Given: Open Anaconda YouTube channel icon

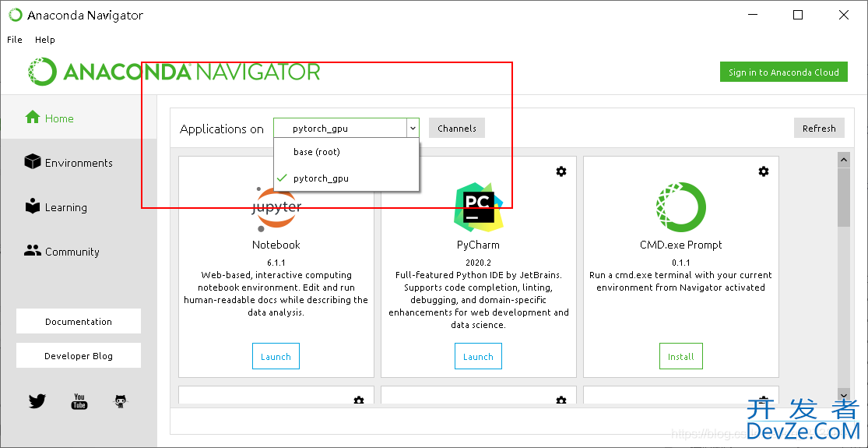Looking at the screenshot, I should (79, 401).
